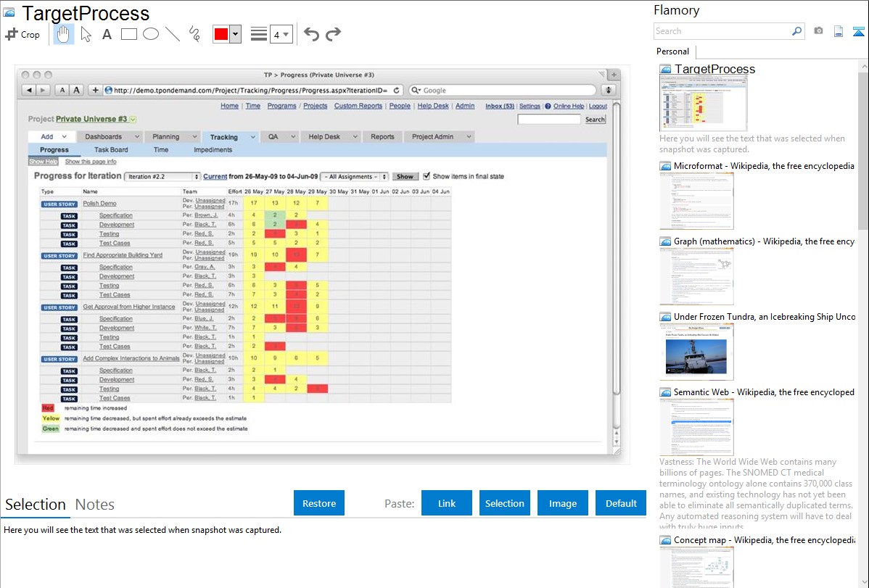
Task: Click icon beside Under Frozen Tundra entry
Action: pyautogui.click(x=666, y=317)
